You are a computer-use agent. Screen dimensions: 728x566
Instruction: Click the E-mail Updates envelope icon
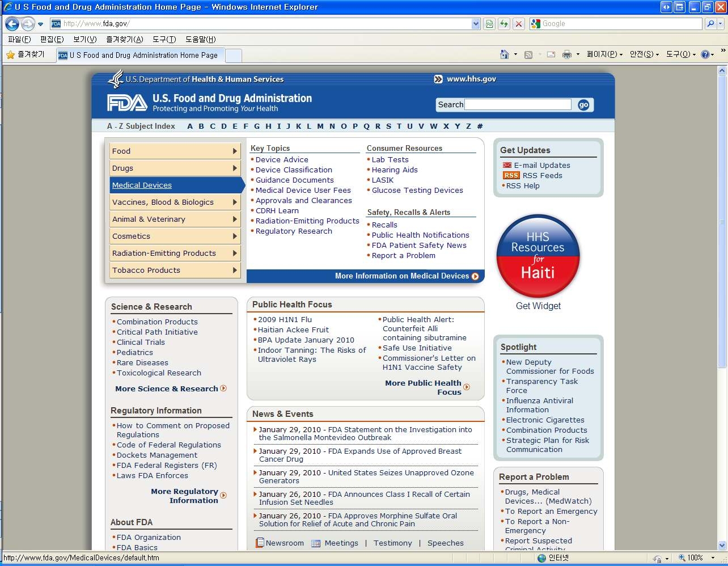[x=507, y=165]
